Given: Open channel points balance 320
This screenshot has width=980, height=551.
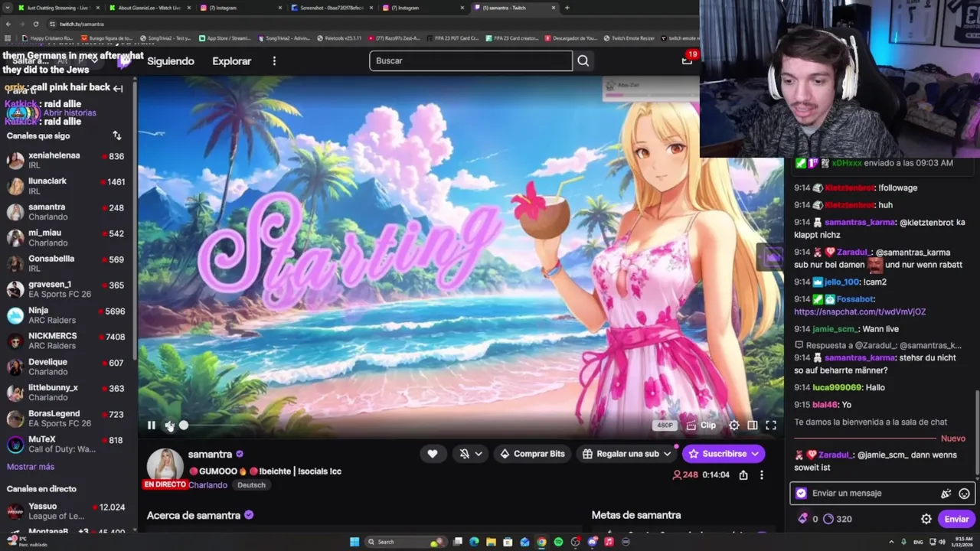Looking at the screenshot, I should coord(838,519).
